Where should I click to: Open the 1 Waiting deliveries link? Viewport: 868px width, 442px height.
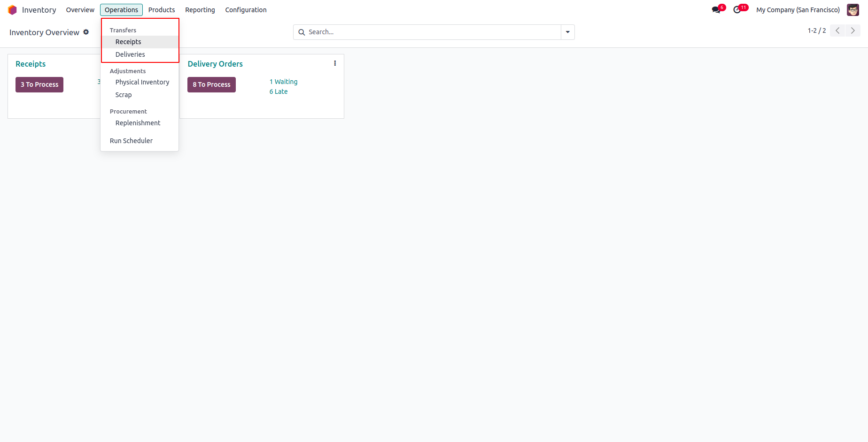283,82
